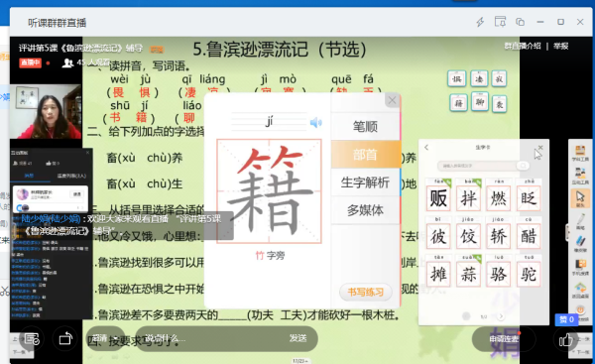The height and width of the screenshot is (364, 595).
Task: Open the 燃 character card
Action: [498, 197]
